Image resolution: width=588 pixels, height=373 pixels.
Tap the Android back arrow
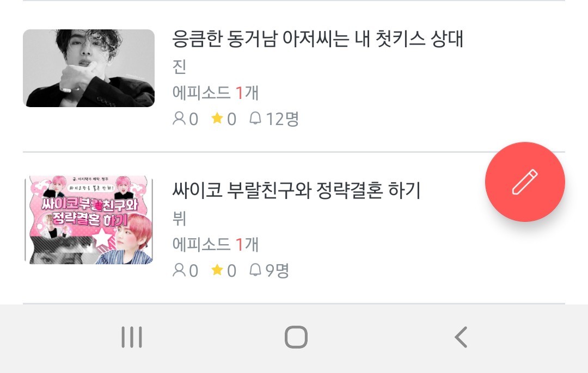tap(461, 337)
